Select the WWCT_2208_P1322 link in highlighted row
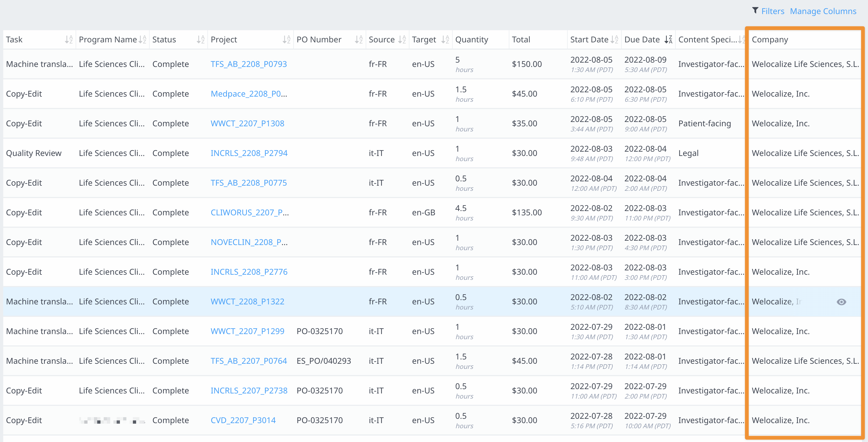Screen dimensions: 868x442 [x=247, y=302]
